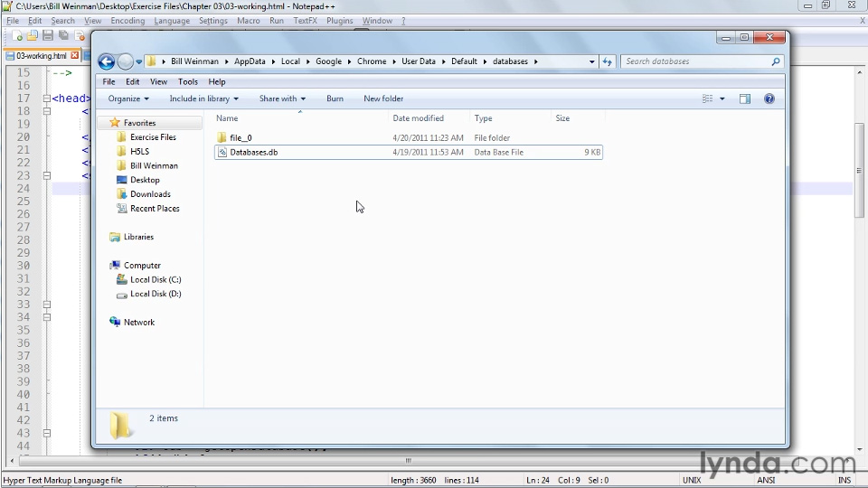Open the Explorer View menu

158,81
